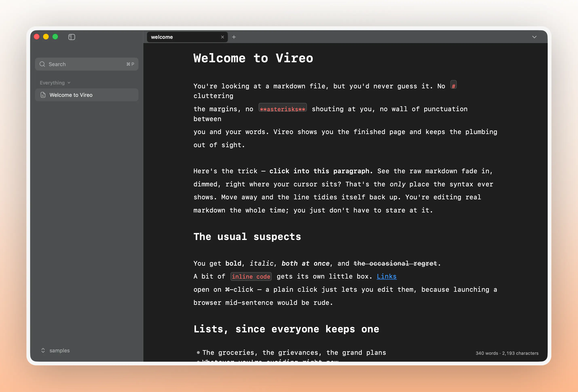Minimize the window with the yellow button

tap(46, 37)
